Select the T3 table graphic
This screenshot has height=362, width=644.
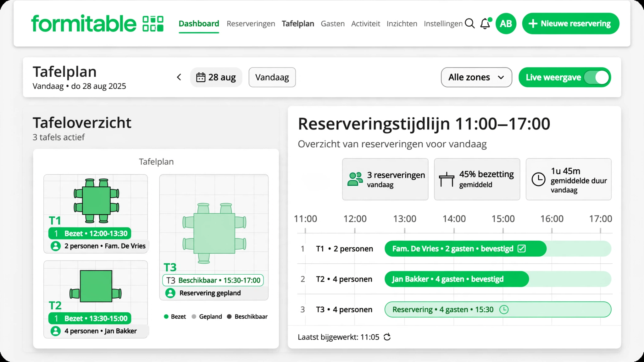coord(214,233)
